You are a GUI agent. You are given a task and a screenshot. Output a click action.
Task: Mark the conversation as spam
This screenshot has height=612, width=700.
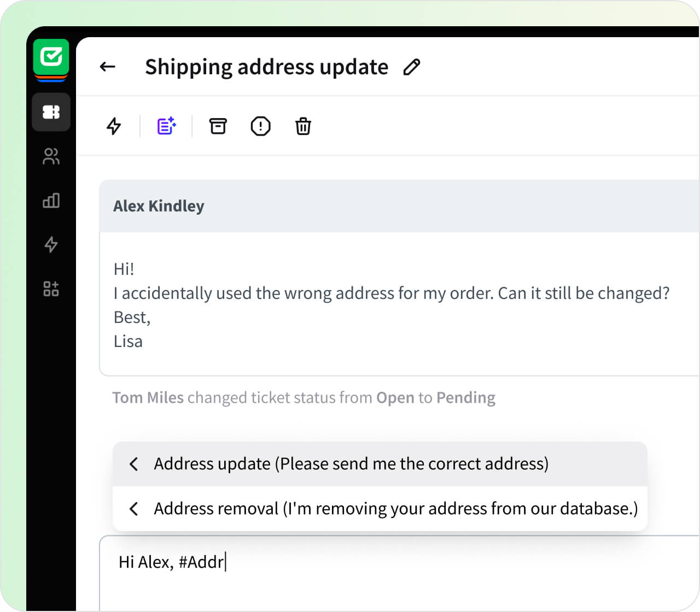[x=260, y=126]
